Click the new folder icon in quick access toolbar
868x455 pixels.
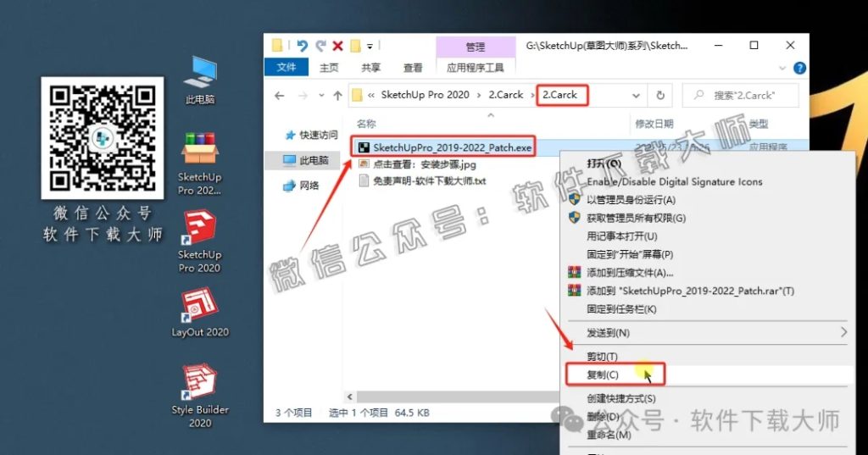(355, 46)
